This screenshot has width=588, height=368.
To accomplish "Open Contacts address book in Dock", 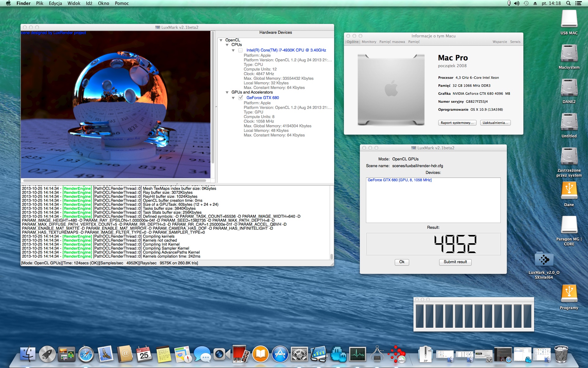I will coord(125,354).
